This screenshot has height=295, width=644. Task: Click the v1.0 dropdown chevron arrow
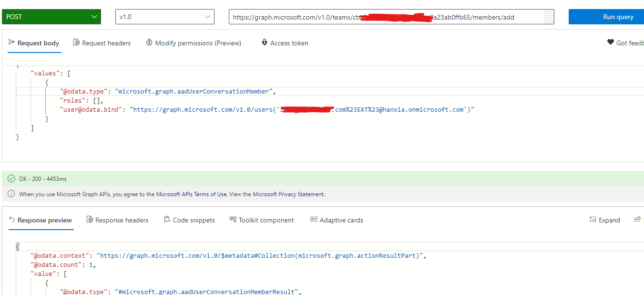point(207,17)
